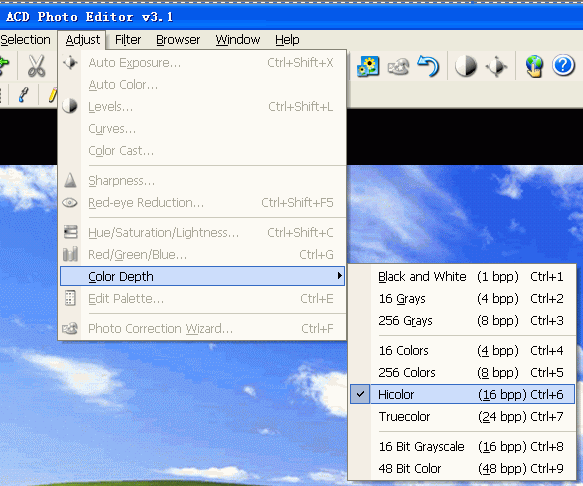Screen dimensions: 583x486
Task: Select the eyedropper tool icon
Action: (x=23, y=94)
